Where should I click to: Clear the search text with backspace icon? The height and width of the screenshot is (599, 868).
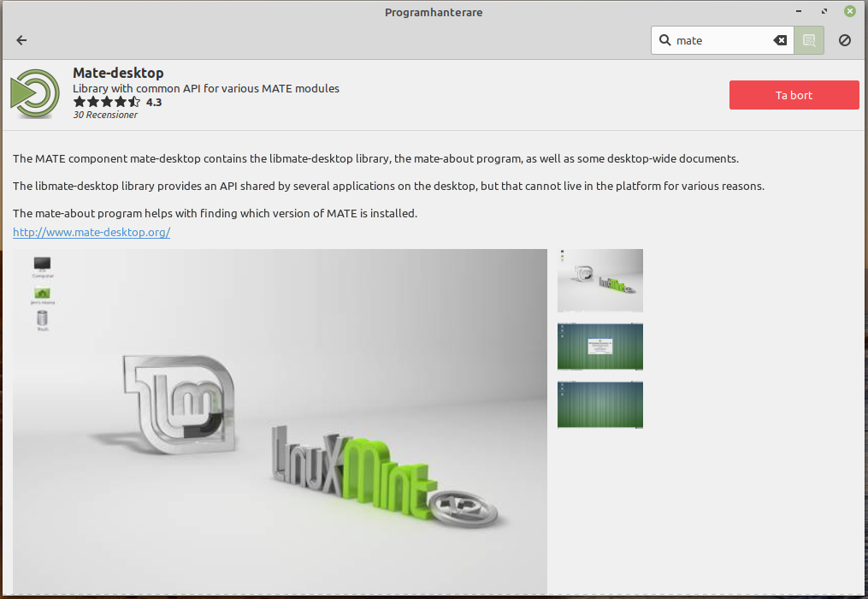pos(780,40)
